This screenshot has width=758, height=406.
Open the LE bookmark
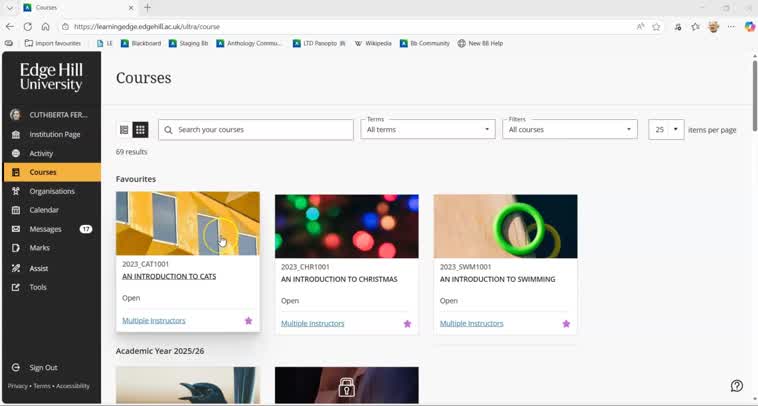(x=104, y=43)
